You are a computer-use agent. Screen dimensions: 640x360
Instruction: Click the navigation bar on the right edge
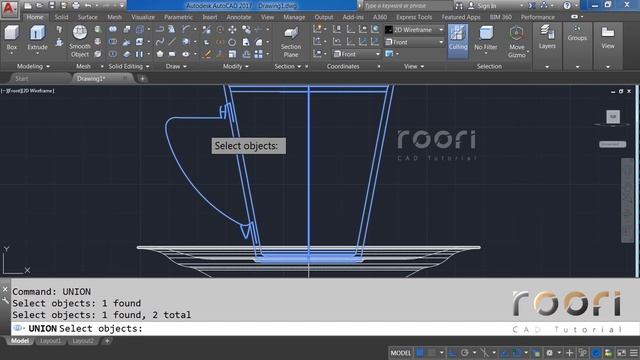click(x=627, y=200)
